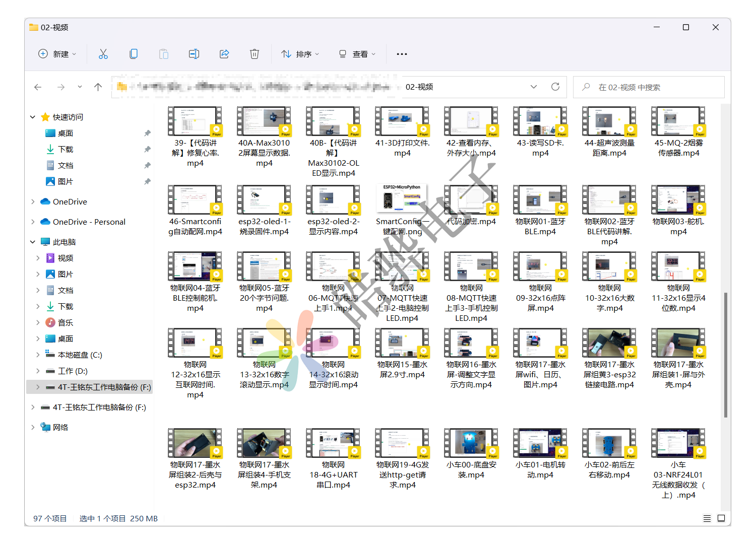Viewport: 756px width, 544px height.
Task: Select esp32-oled-1-烧录固件.mp4 file
Action: (264, 211)
